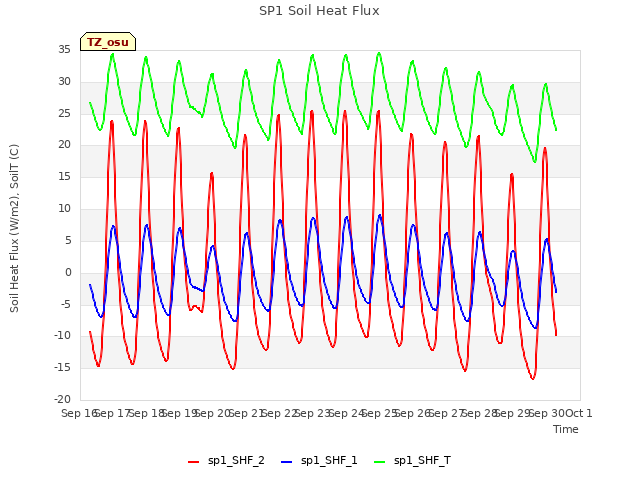Screen dimensions: 640x480
Task: Click the 20 y-axis tick label
Action: tap(64, 145)
